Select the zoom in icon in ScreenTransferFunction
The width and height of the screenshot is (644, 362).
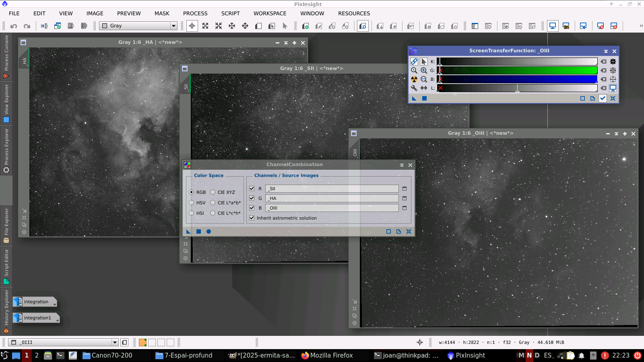(423, 70)
